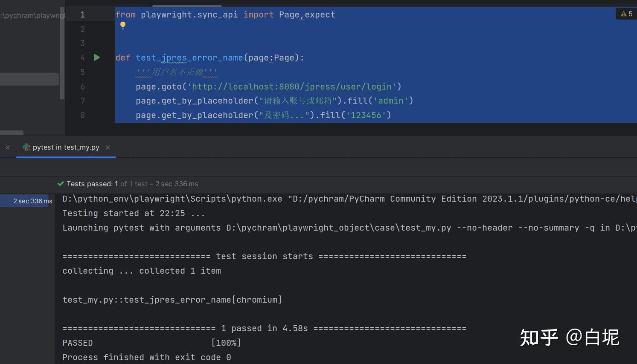Image resolution: width=637 pixels, height=364 pixels.
Task: Click the green run gutter icon beside line 4
Action: click(x=97, y=57)
